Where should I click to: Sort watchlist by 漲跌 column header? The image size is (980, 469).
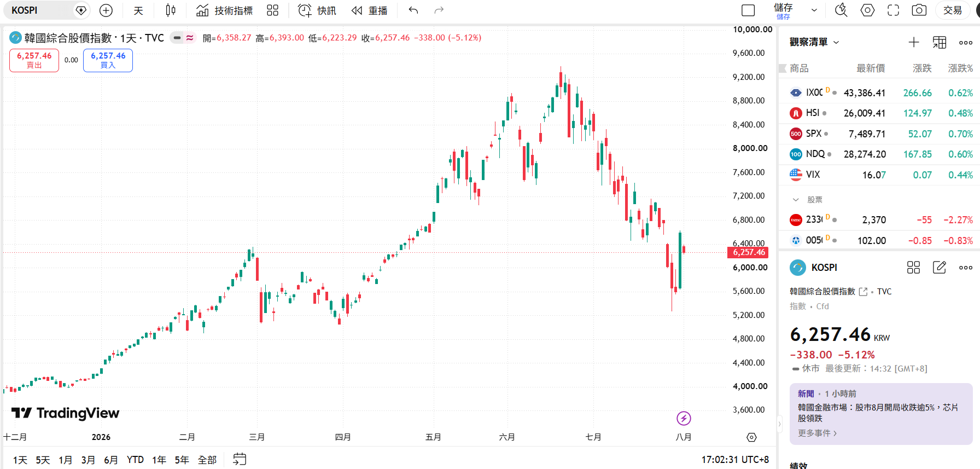click(922, 68)
